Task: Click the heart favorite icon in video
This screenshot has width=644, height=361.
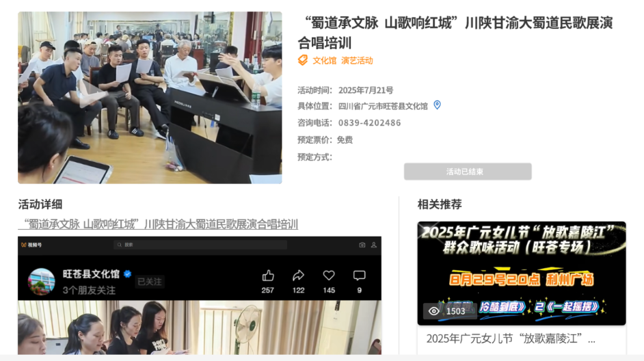Action: (329, 276)
